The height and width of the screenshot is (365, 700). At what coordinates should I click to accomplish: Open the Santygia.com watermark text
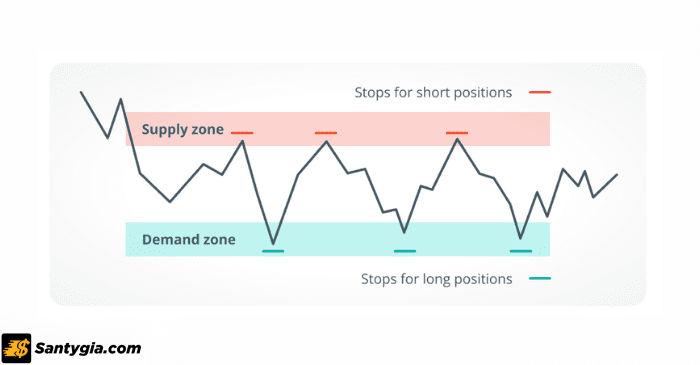[88, 348]
